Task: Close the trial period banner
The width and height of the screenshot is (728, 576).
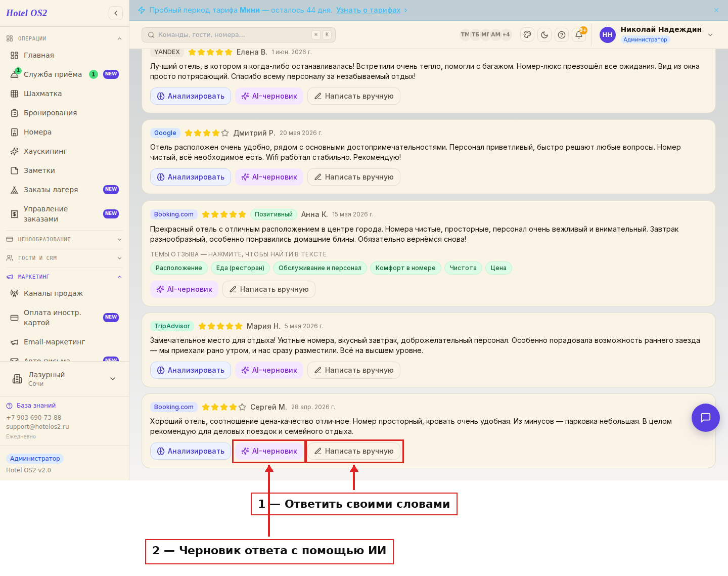Action: [716, 10]
